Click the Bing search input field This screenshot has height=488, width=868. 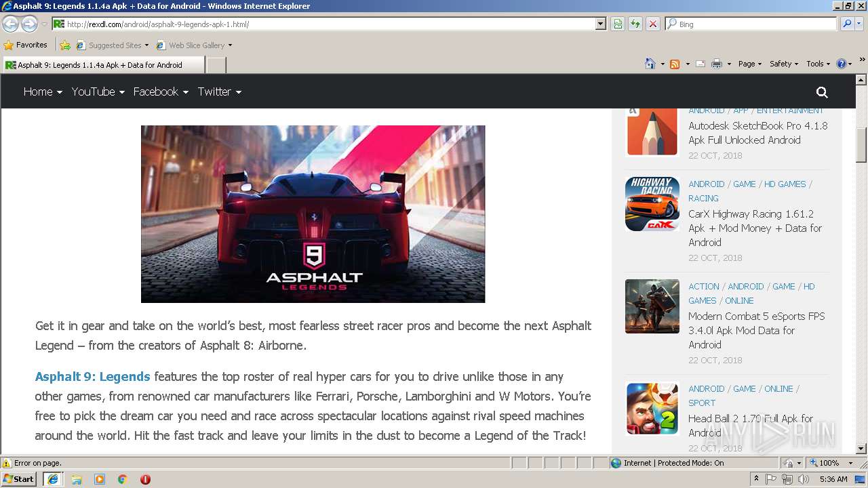(x=751, y=24)
